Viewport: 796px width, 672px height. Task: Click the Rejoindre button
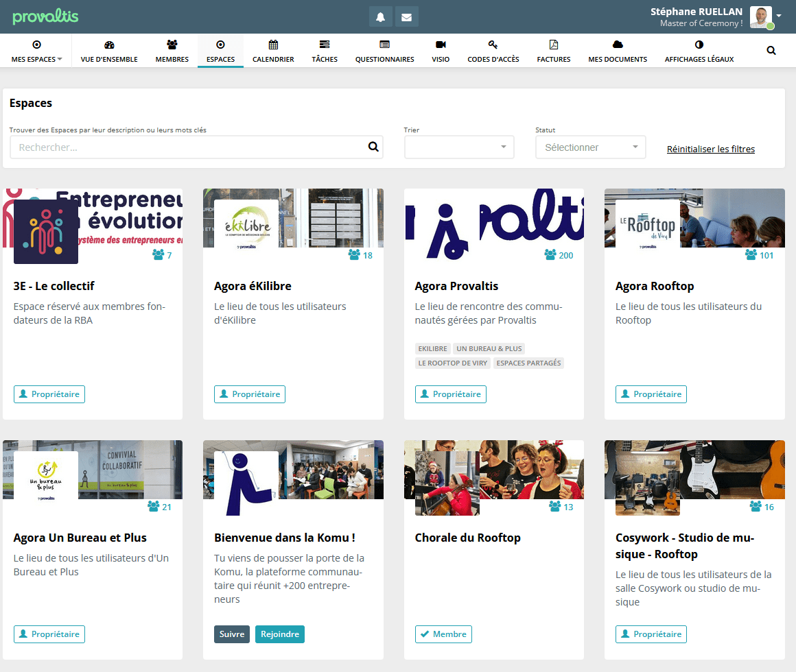coord(280,634)
